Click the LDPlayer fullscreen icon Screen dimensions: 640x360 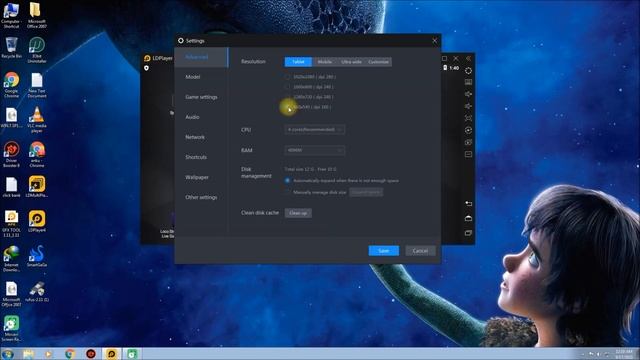468,118
